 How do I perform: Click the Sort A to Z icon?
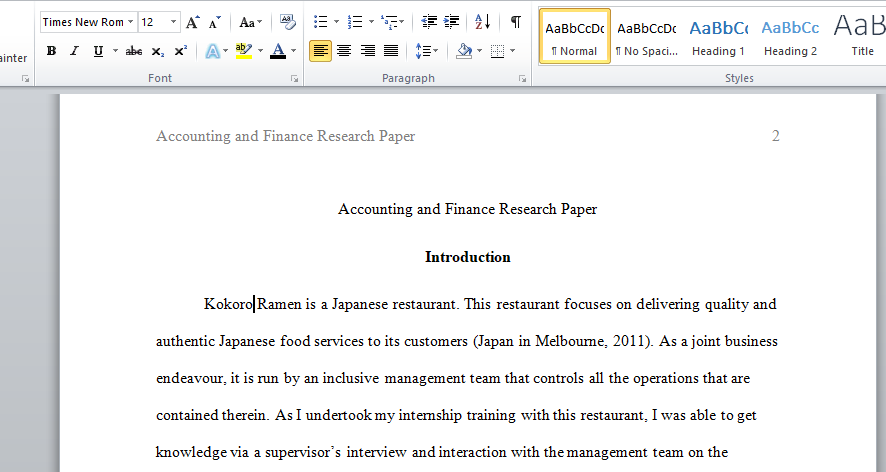coord(483,22)
